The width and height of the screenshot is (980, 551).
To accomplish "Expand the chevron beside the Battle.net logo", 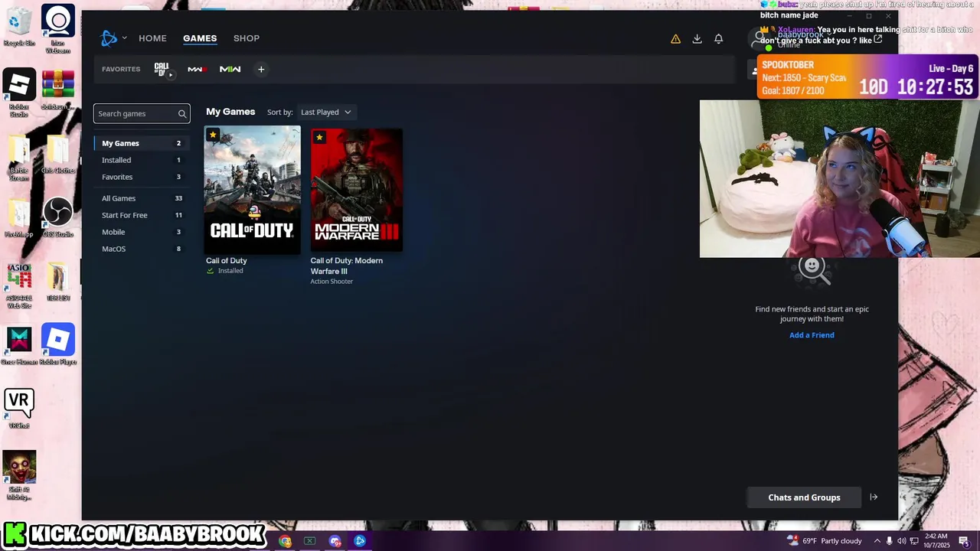I will [x=124, y=38].
